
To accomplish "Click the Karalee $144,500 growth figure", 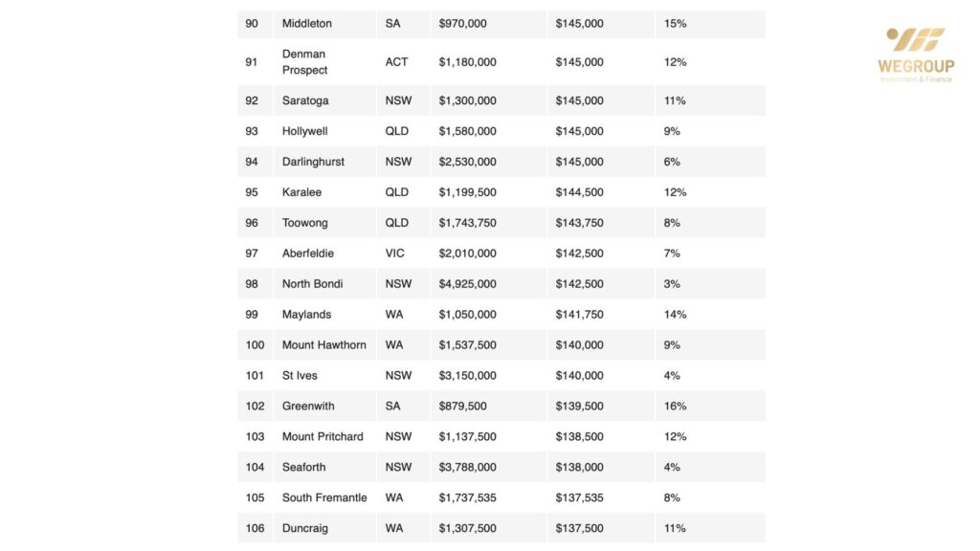I will pos(579,192).
